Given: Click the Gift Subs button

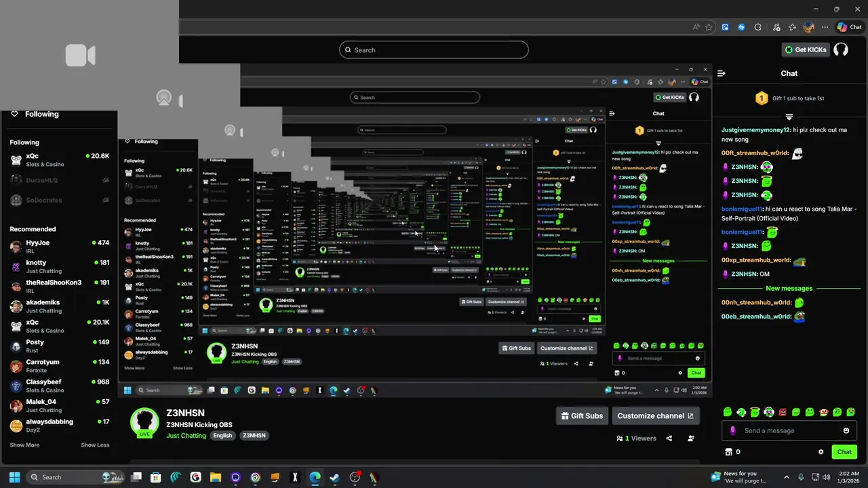Looking at the screenshot, I should [x=582, y=415].
